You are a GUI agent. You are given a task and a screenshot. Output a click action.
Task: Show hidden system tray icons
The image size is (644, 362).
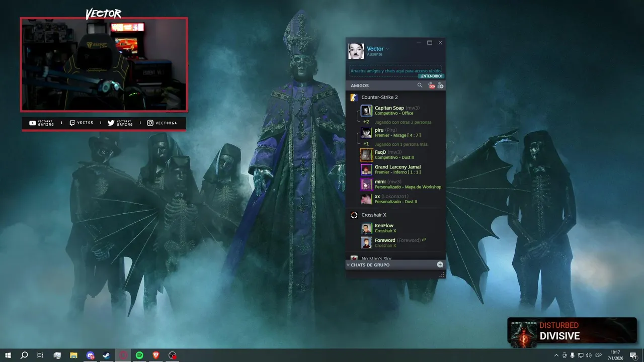(x=556, y=355)
